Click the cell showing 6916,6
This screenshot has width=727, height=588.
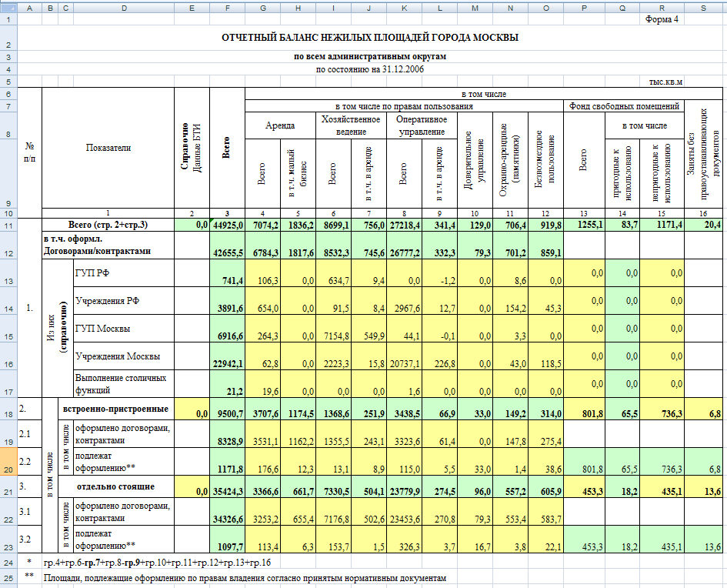[x=227, y=329]
